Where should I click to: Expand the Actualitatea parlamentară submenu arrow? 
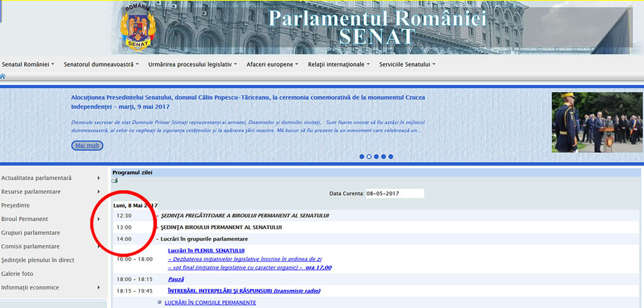99,178
